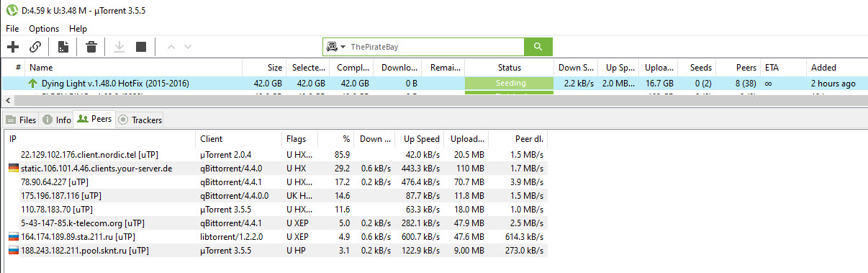Click the 600.7 kB/s up speed value
This screenshot has height=273, width=868.
421,237
